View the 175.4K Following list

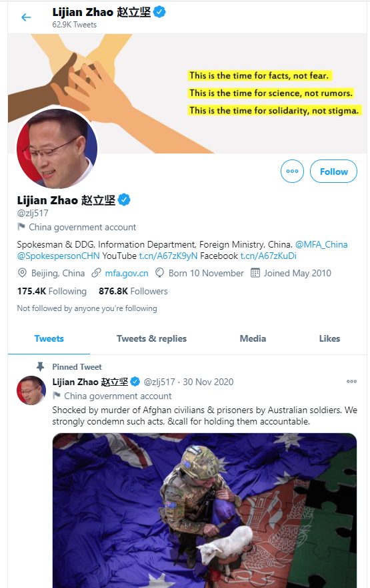pos(52,291)
